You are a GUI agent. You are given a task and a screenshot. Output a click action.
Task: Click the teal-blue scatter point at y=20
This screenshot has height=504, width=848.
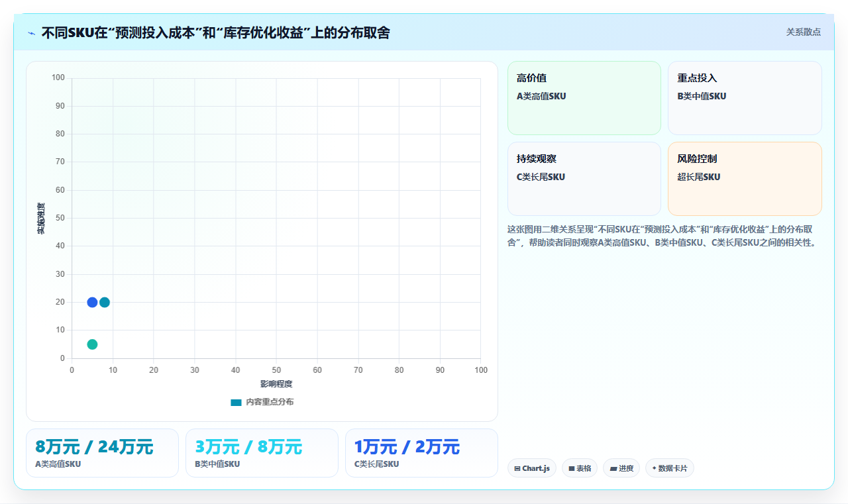coord(105,303)
